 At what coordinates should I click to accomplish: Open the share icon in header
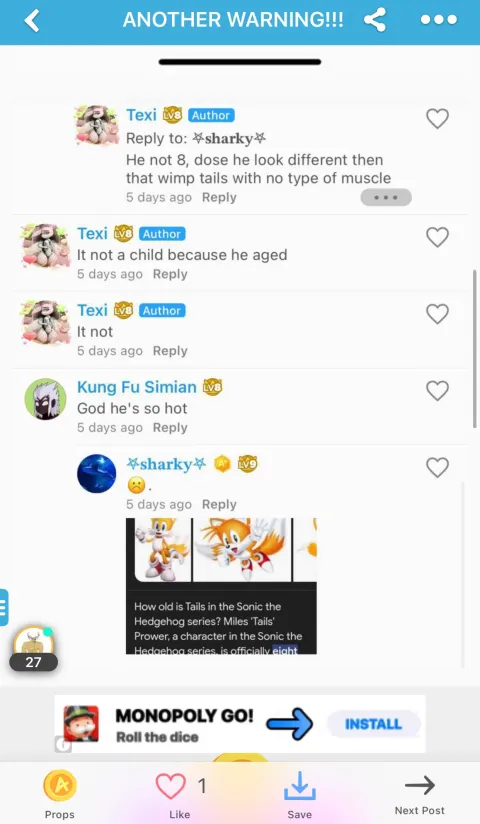point(375,20)
